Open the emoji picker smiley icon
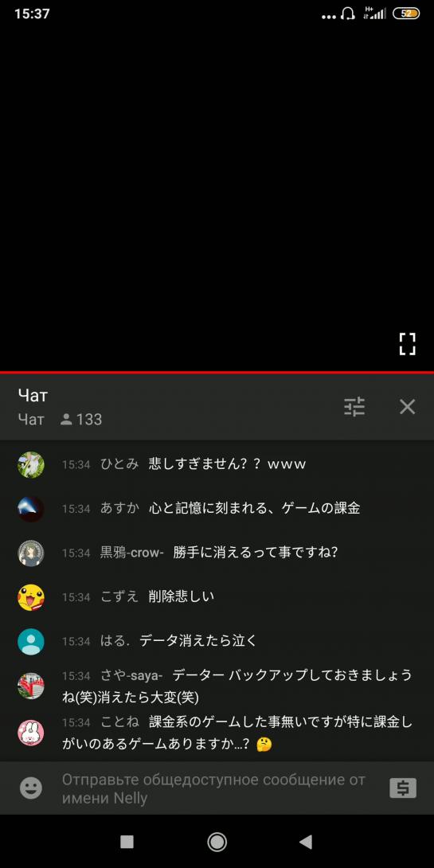The image size is (434, 868). click(31, 788)
